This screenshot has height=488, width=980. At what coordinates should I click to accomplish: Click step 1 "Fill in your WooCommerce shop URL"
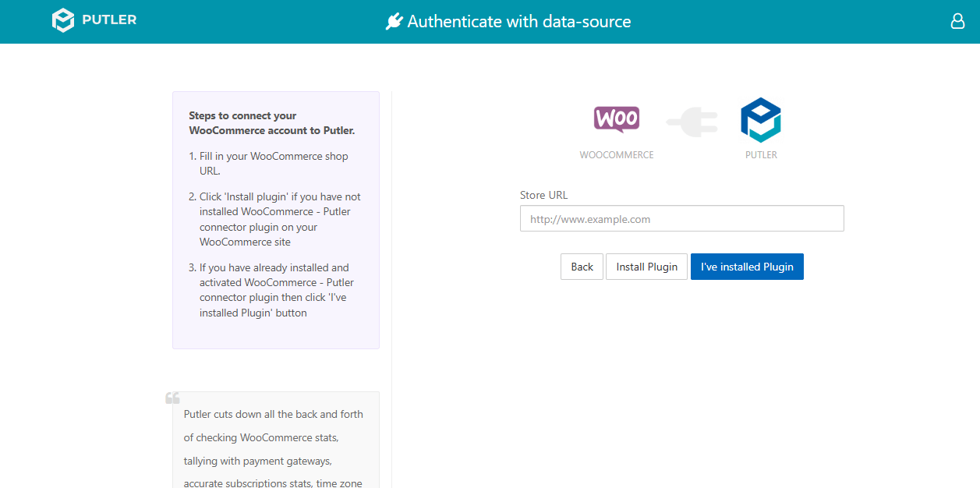pyautogui.click(x=274, y=164)
